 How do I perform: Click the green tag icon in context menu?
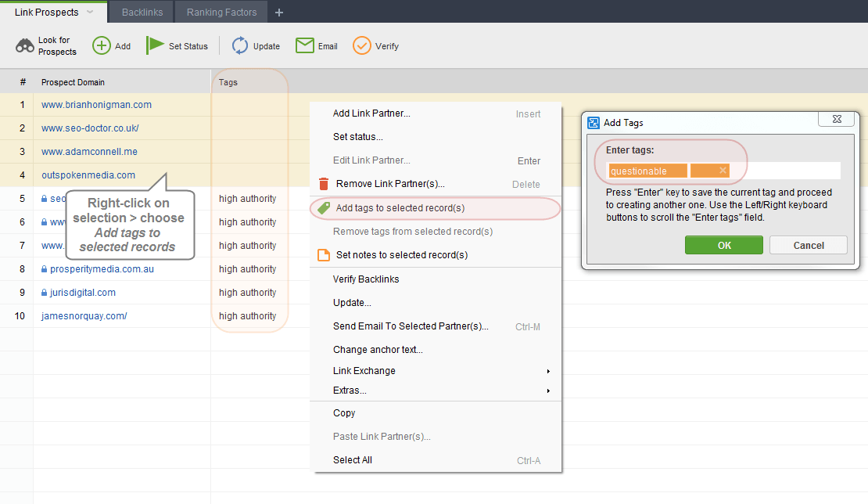pyautogui.click(x=324, y=207)
